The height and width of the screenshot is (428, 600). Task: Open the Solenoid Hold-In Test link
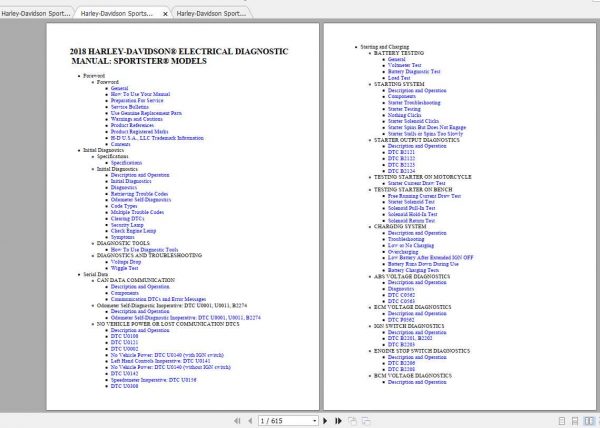(x=412, y=214)
